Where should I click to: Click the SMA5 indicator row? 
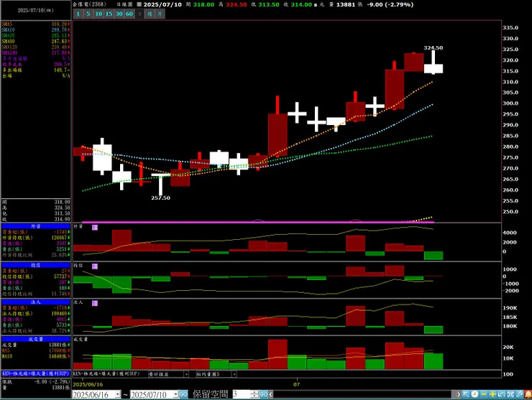[x=36, y=24]
